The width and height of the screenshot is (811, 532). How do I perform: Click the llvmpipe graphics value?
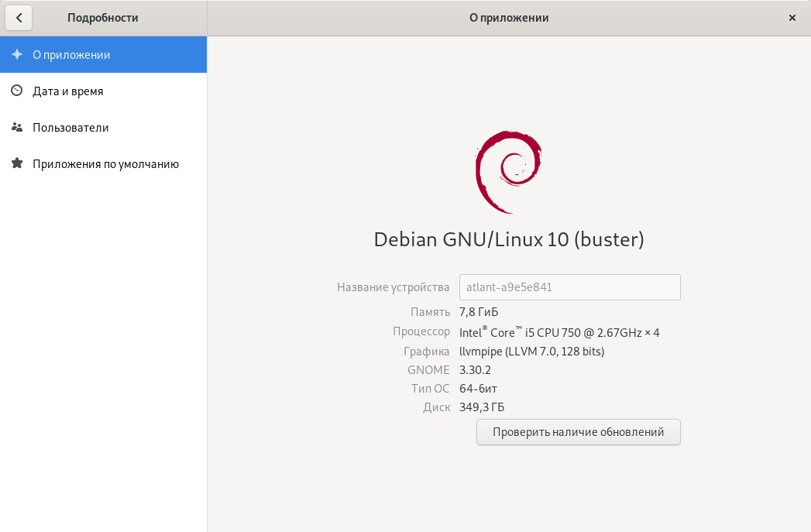click(x=531, y=352)
